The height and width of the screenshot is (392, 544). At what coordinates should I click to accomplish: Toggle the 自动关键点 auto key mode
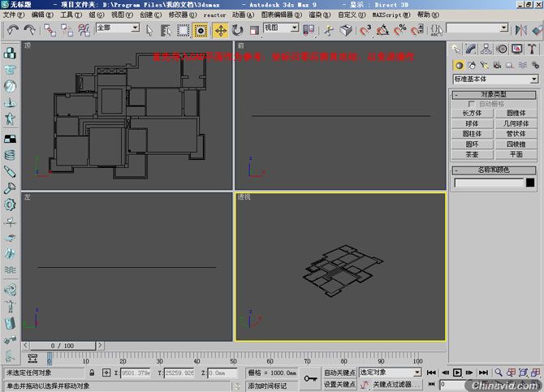pyautogui.click(x=339, y=373)
